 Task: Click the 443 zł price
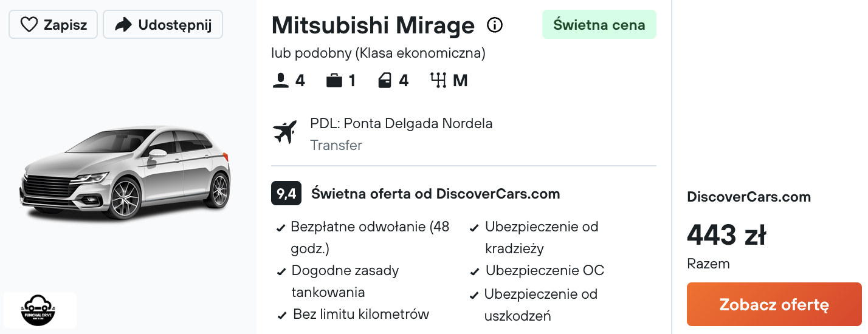pyautogui.click(x=726, y=235)
